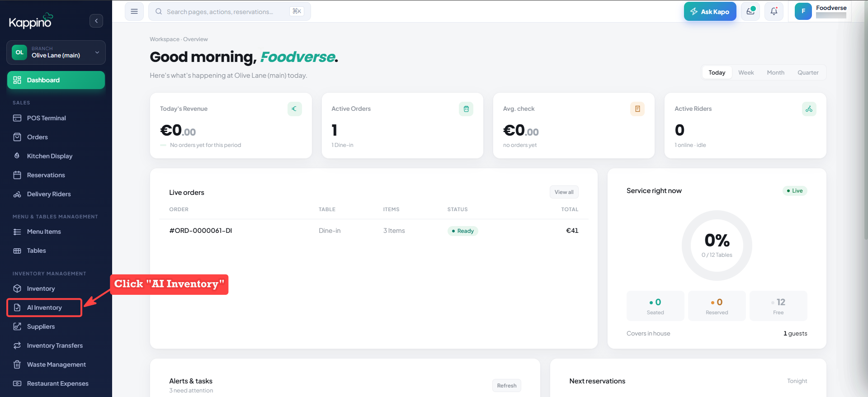
Task: Expand the Olive Lane branch selector
Action: click(56, 52)
